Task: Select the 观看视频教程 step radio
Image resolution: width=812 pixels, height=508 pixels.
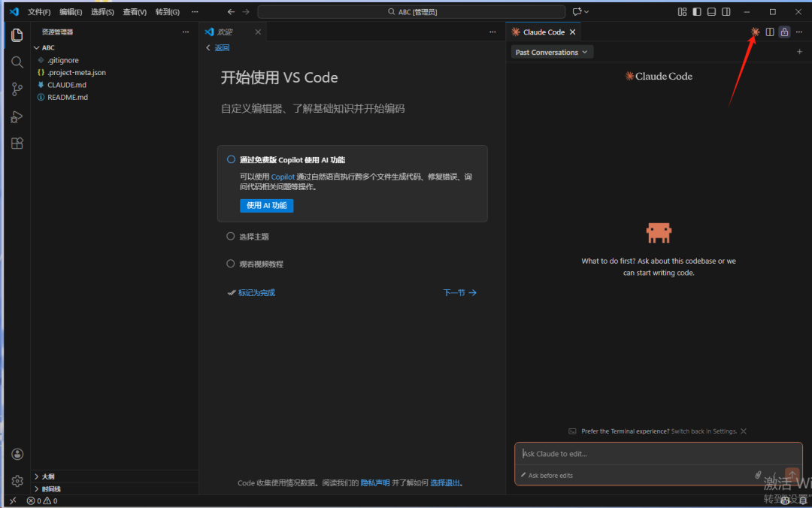Action: tap(231, 264)
